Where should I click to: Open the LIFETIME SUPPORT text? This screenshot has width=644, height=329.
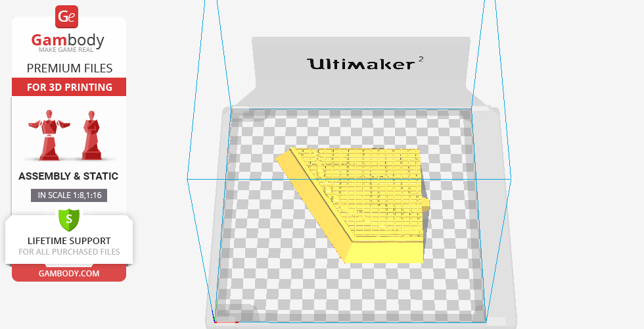[x=69, y=241]
